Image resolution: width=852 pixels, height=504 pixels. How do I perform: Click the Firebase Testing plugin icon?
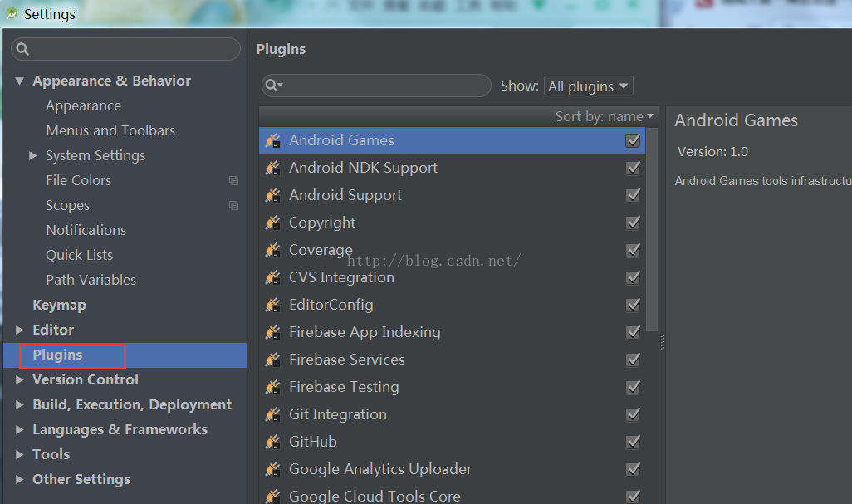(272, 387)
